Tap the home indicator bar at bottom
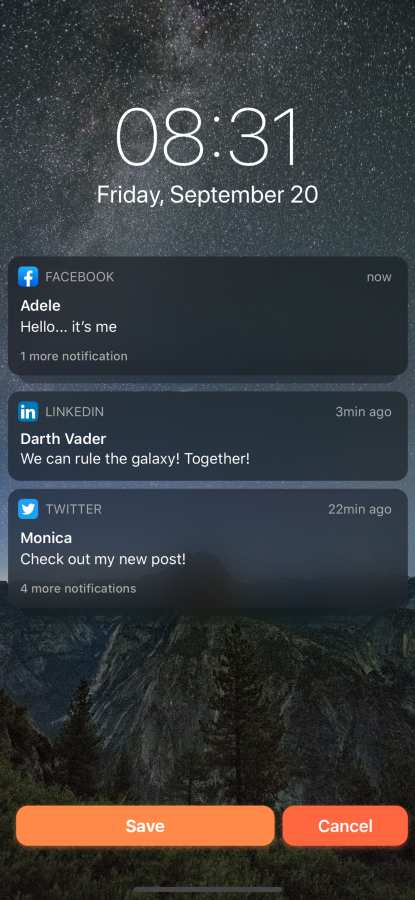This screenshot has width=415, height=900. click(208, 891)
